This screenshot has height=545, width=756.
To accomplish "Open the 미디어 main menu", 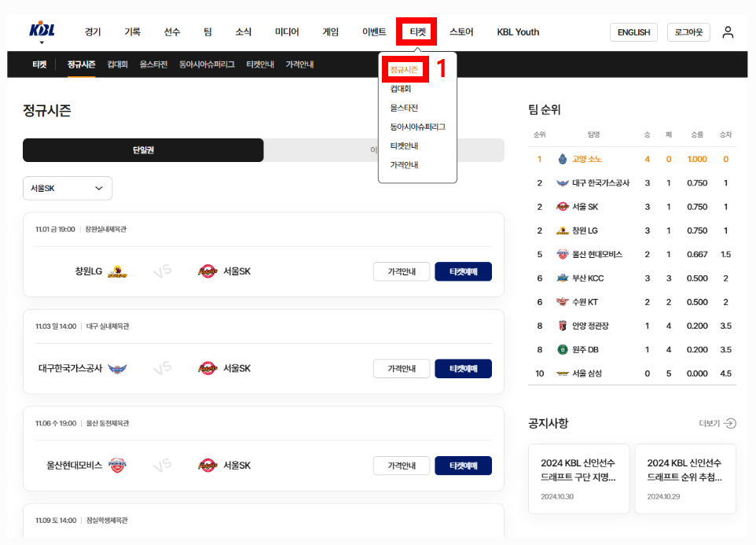I will (x=287, y=32).
